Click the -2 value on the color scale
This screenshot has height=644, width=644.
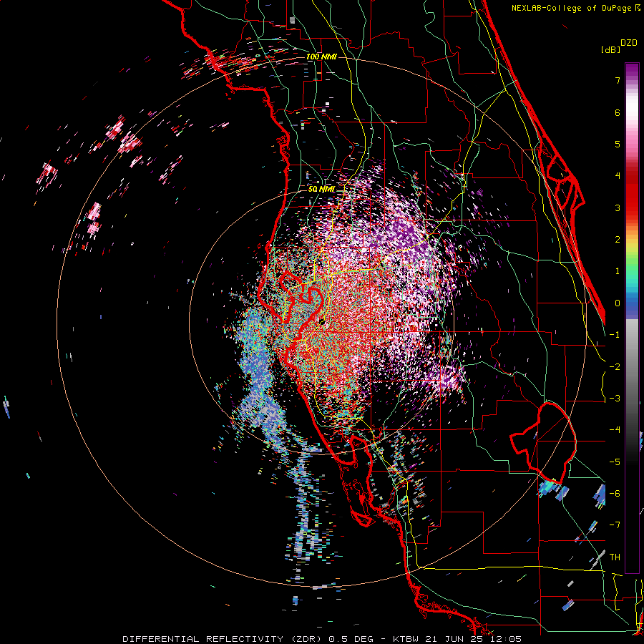point(615,367)
